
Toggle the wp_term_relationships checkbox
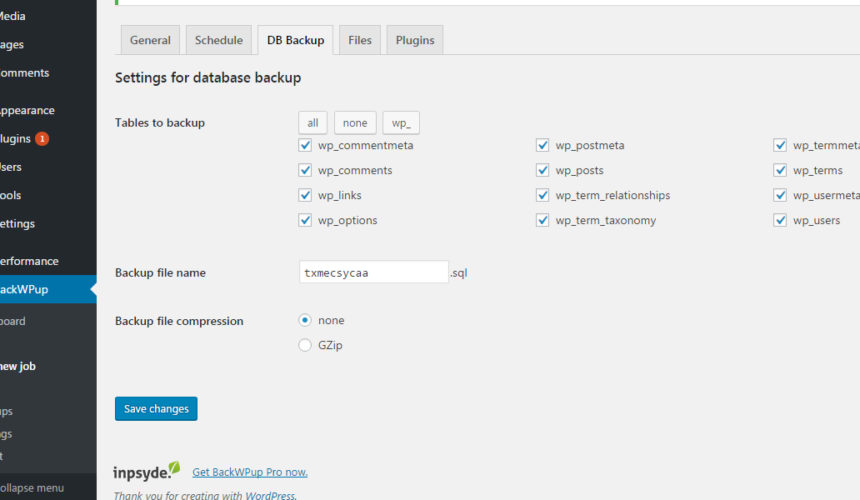coord(542,195)
